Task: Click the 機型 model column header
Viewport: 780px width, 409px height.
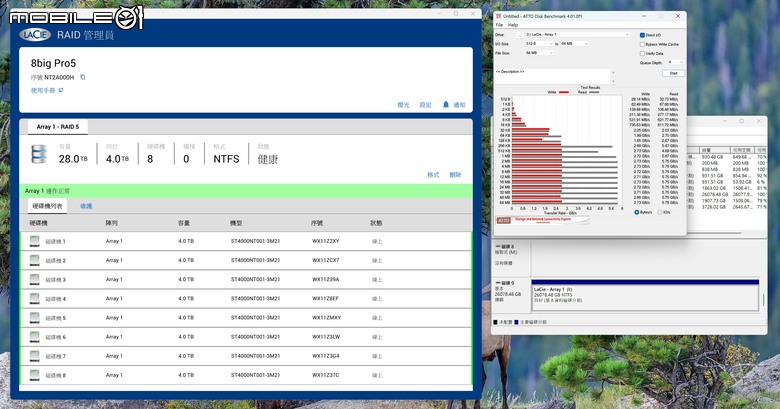Action: [x=236, y=223]
